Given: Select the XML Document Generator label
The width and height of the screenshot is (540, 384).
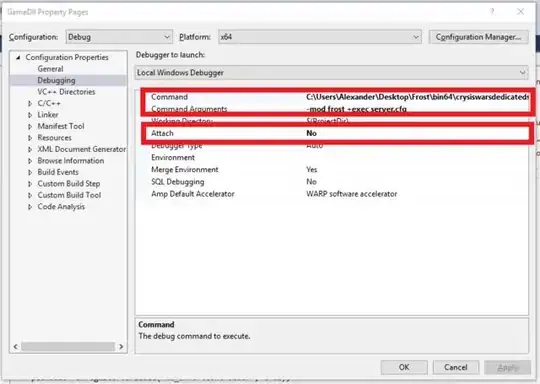Looking at the screenshot, I should click(82, 149).
